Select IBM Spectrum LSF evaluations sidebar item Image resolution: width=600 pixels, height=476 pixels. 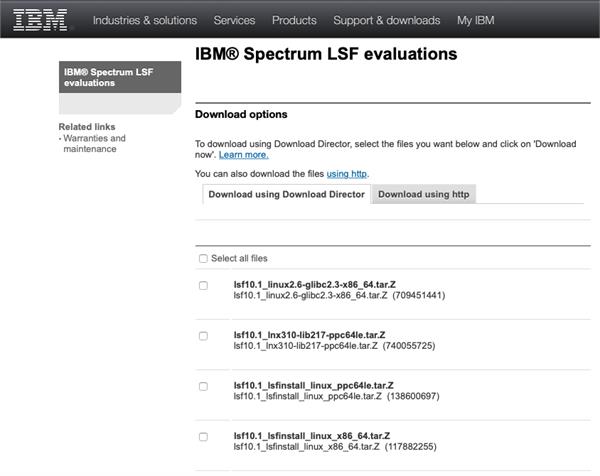(x=120, y=77)
